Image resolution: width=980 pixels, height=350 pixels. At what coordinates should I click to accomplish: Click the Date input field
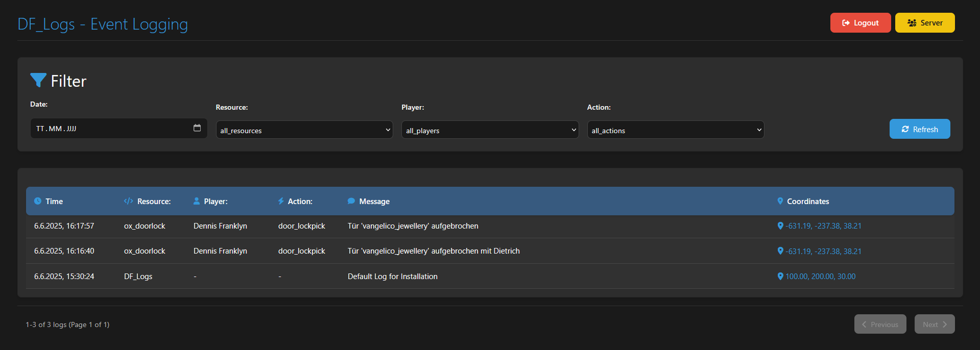[118, 129]
